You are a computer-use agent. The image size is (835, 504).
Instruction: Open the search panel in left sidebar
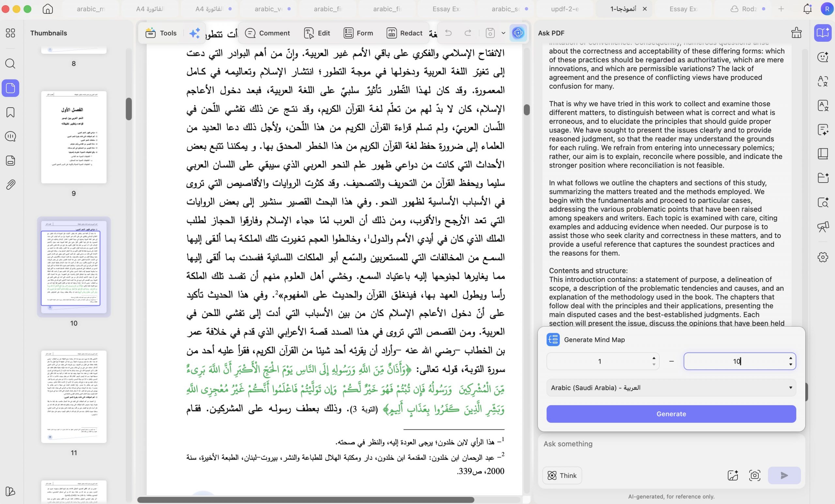click(x=10, y=63)
